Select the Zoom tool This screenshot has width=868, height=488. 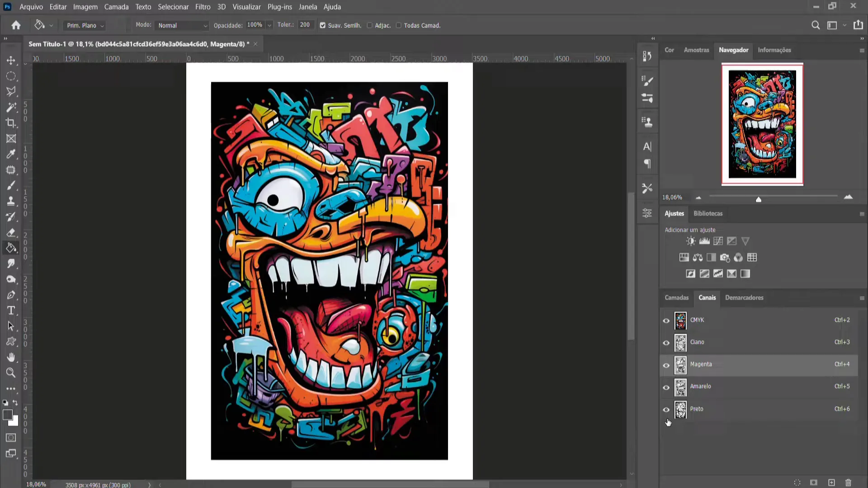click(x=11, y=373)
